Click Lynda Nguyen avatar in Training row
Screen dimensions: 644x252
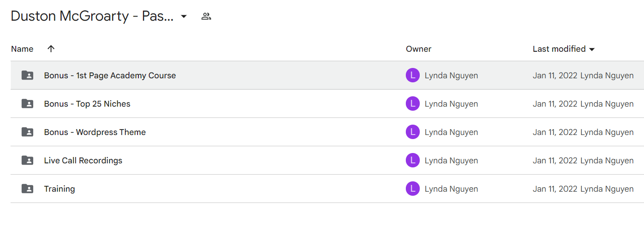coord(413,189)
